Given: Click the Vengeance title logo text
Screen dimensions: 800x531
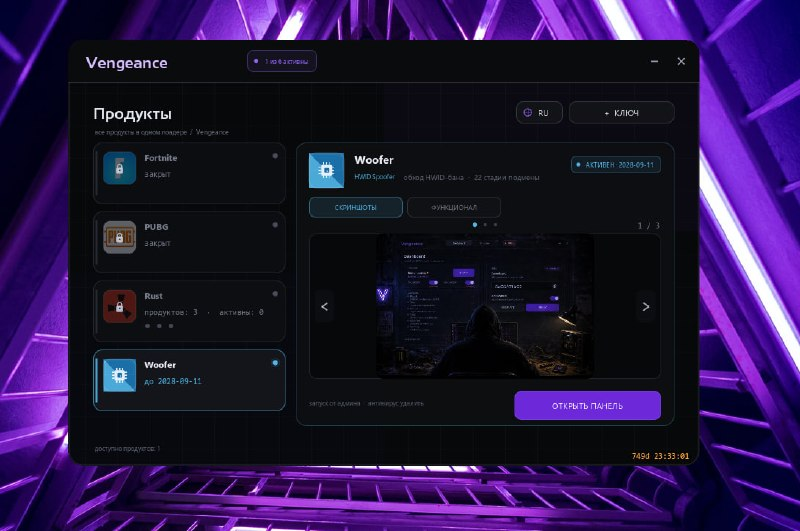Looking at the screenshot, I should 127,63.
